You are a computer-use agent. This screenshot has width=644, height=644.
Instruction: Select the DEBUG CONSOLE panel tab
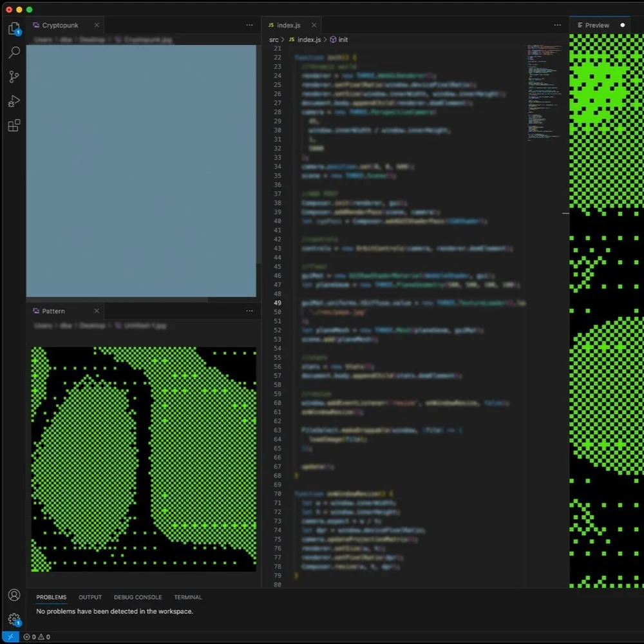tap(138, 597)
